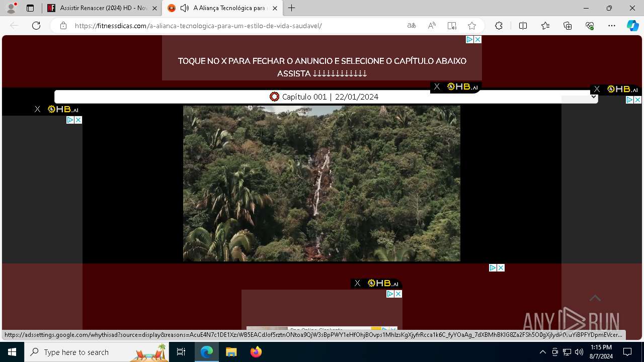
Task: Open the Collections panel
Action: click(x=568, y=26)
